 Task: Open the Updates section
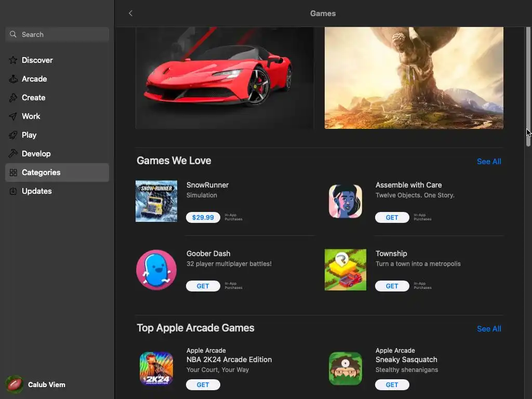click(57, 191)
